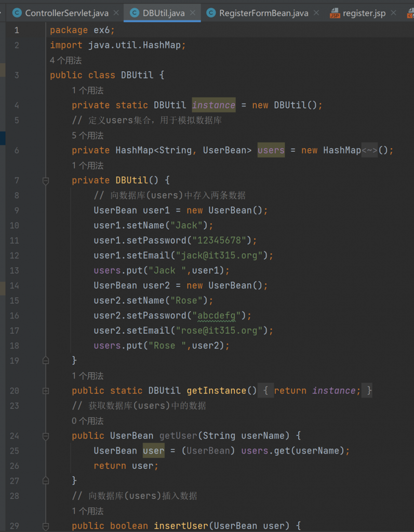Open the 1 usage hint above the instance field
This screenshot has width=414, height=532.
[x=88, y=90]
